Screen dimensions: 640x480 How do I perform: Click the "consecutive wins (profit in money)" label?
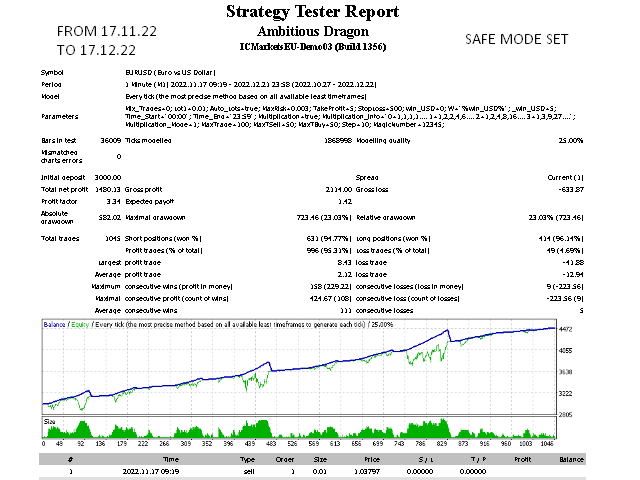click(x=179, y=287)
